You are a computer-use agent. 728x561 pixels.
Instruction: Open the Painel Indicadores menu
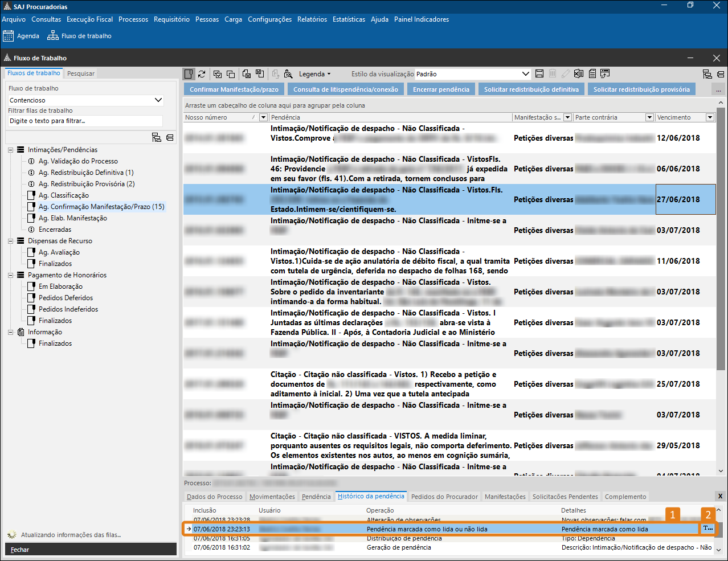click(422, 19)
